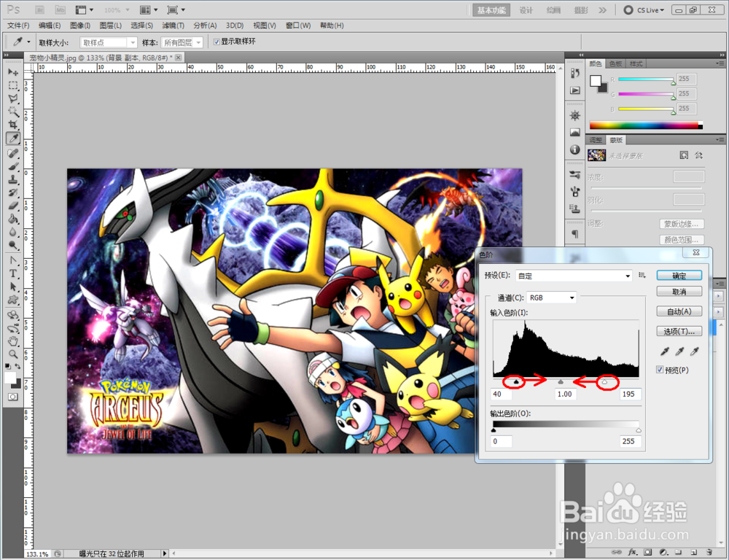This screenshot has height=560, width=729.
Task: Select the Eyedropper tool in toolbox
Action: (x=13, y=138)
